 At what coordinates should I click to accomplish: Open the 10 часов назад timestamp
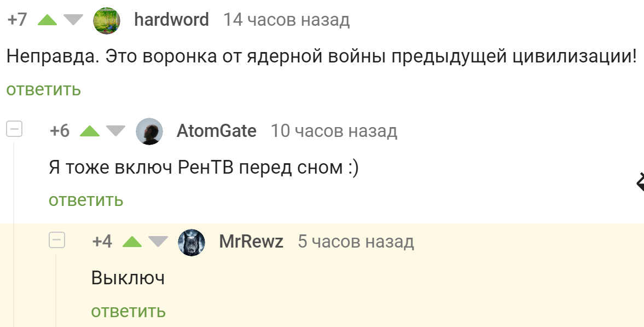(x=334, y=131)
